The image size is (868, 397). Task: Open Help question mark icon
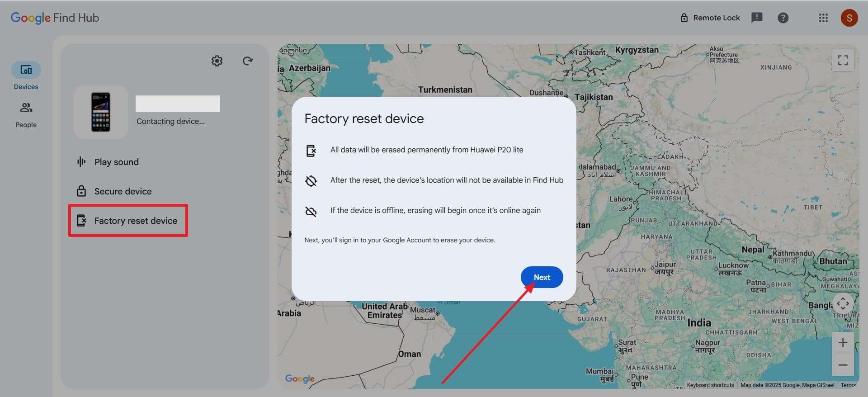(x=783, y=18)
